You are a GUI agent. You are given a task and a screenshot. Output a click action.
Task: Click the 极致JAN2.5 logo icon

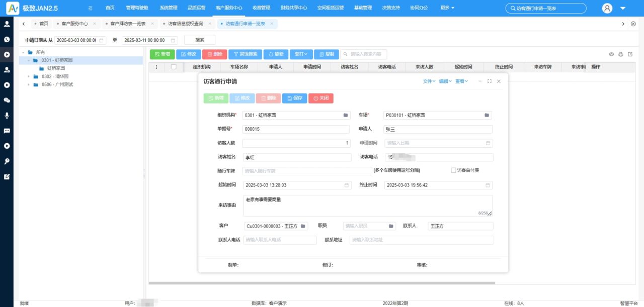12,8
